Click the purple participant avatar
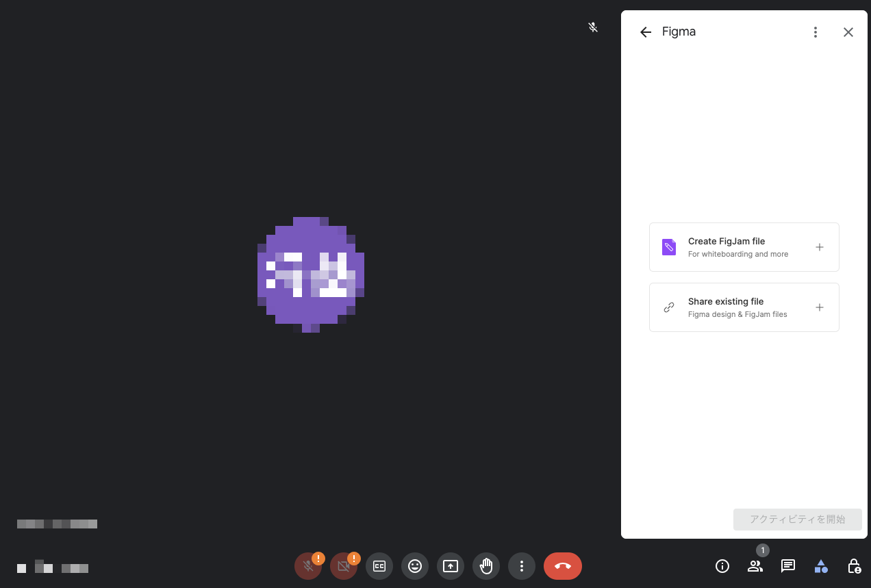Viewport: 871px width, 588px height. click(x=310, y=274)
